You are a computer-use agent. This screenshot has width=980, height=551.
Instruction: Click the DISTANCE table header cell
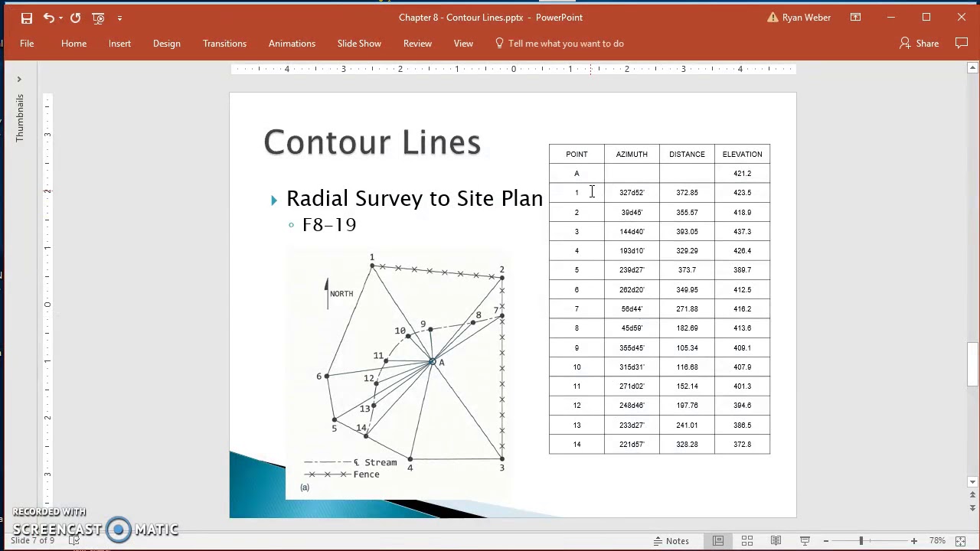687,154
